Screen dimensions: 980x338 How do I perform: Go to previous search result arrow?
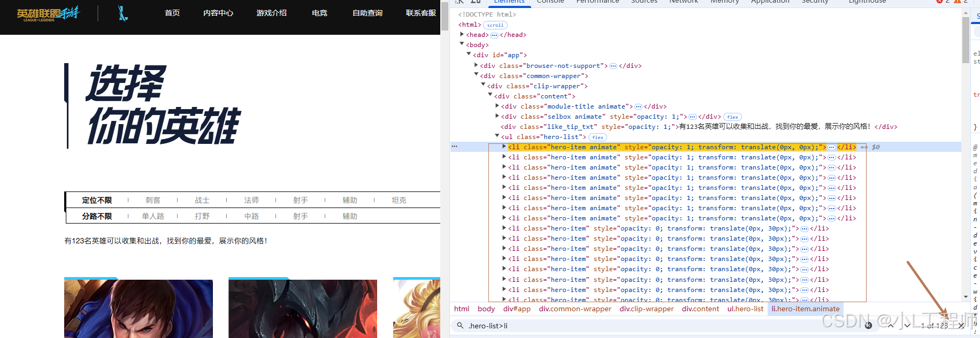(x=891, y=325)
